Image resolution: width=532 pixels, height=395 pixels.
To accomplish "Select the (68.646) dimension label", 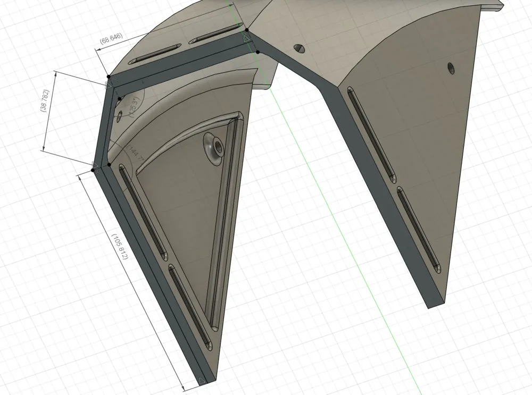I will [x=111, y=38].
